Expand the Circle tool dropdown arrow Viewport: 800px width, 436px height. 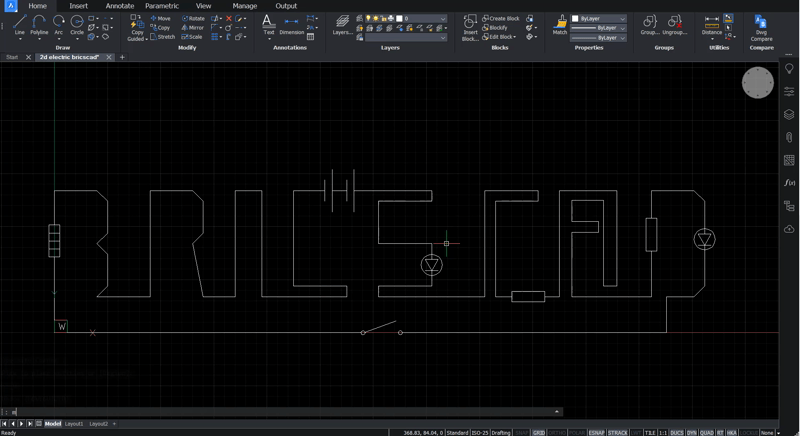[77, 39]
